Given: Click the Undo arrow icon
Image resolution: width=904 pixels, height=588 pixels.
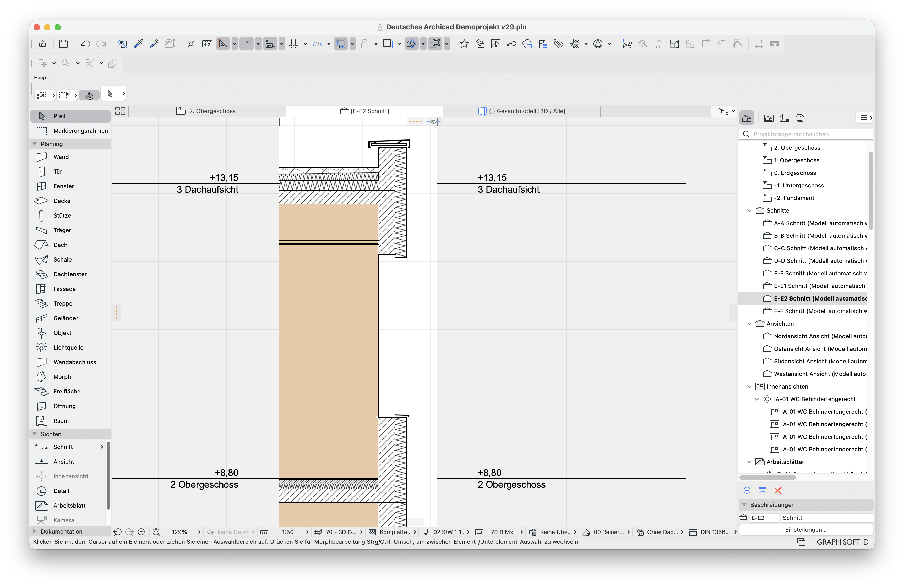Looking at the screenshot, I should click(85, 44).
